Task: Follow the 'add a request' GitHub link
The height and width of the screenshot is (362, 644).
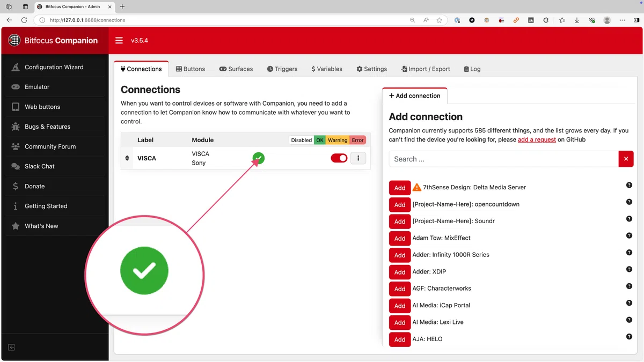Action: coord(537,139)
